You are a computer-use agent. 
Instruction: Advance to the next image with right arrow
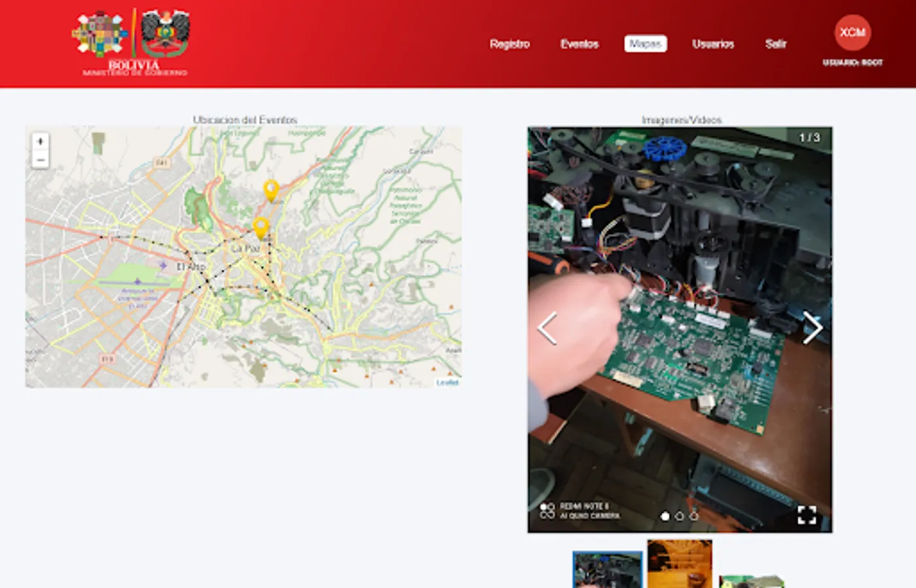point(814,327)
